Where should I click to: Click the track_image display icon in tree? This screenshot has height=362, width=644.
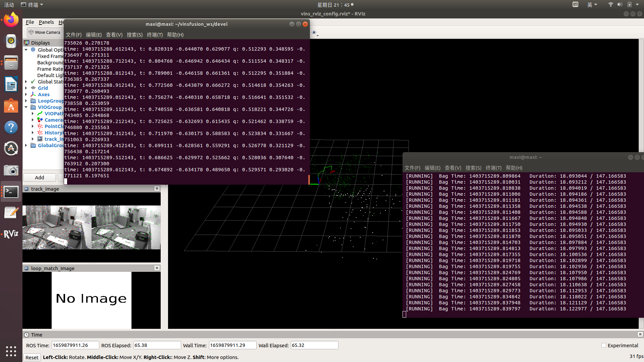coord(40,139)
